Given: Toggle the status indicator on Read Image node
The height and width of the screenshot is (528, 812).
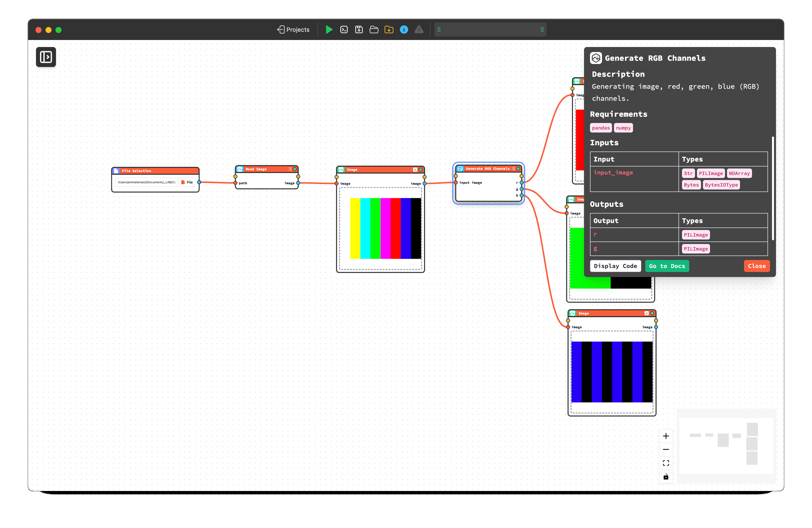Looking at the screenshot, I should tap(294, 169).
